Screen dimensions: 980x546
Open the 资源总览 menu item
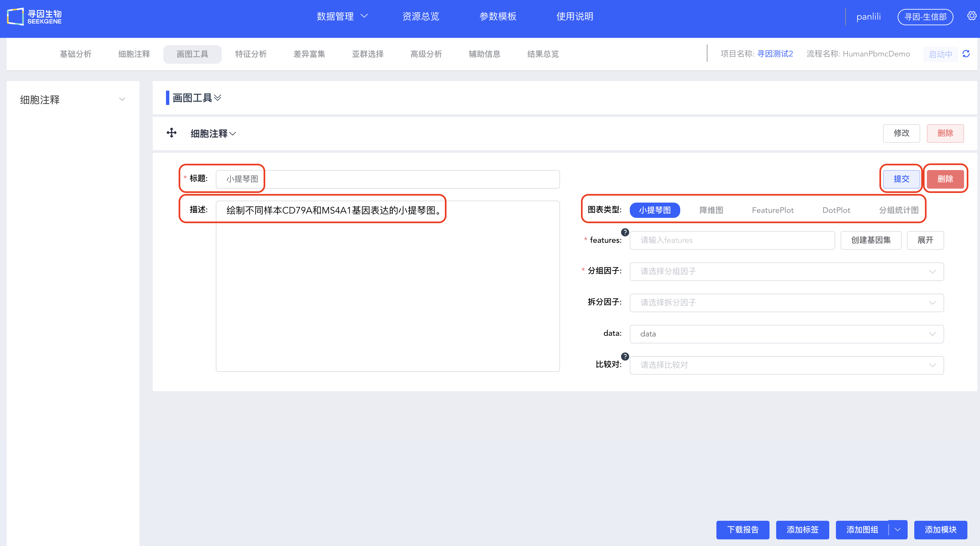[420, 16]
